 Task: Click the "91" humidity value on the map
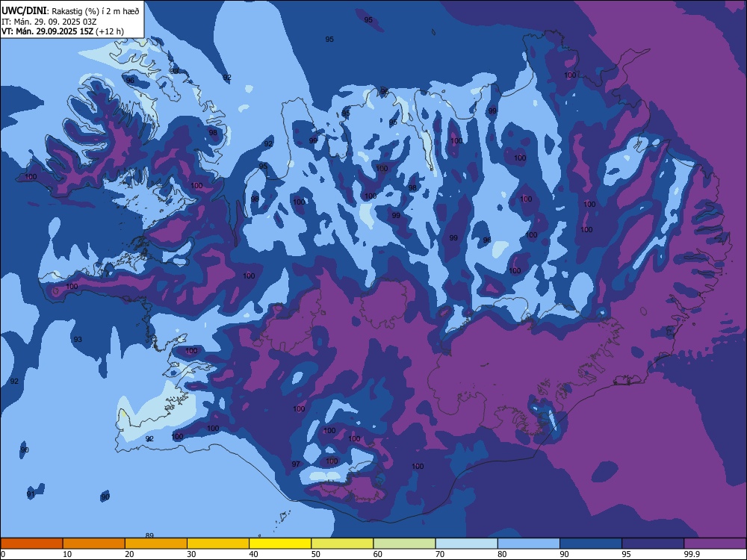[31, 494]
